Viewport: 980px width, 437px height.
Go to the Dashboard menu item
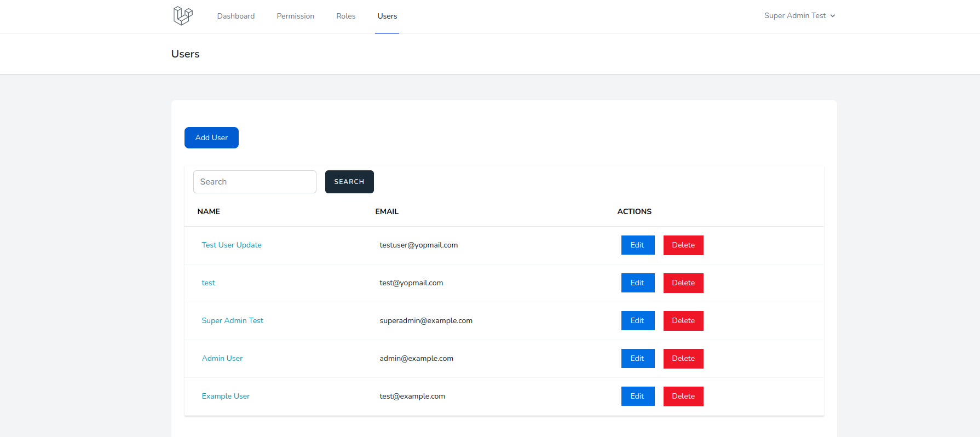pyautogui.click(x=235, y=16)
